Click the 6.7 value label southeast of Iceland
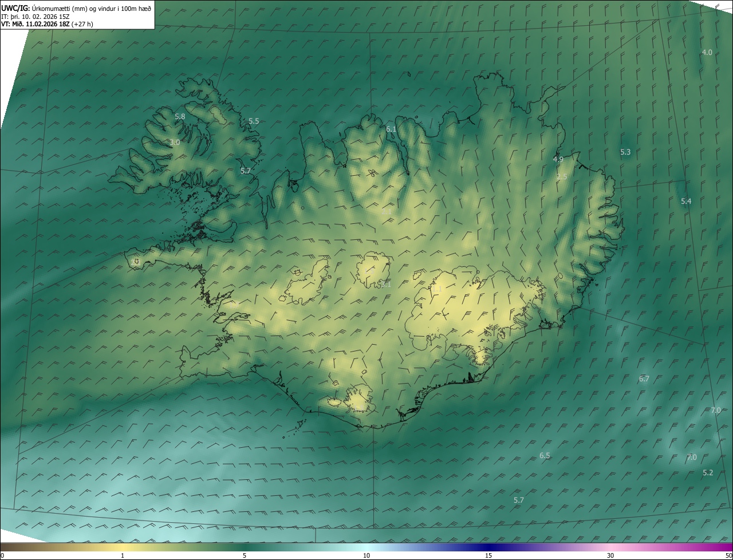 [x=644, y=378]
